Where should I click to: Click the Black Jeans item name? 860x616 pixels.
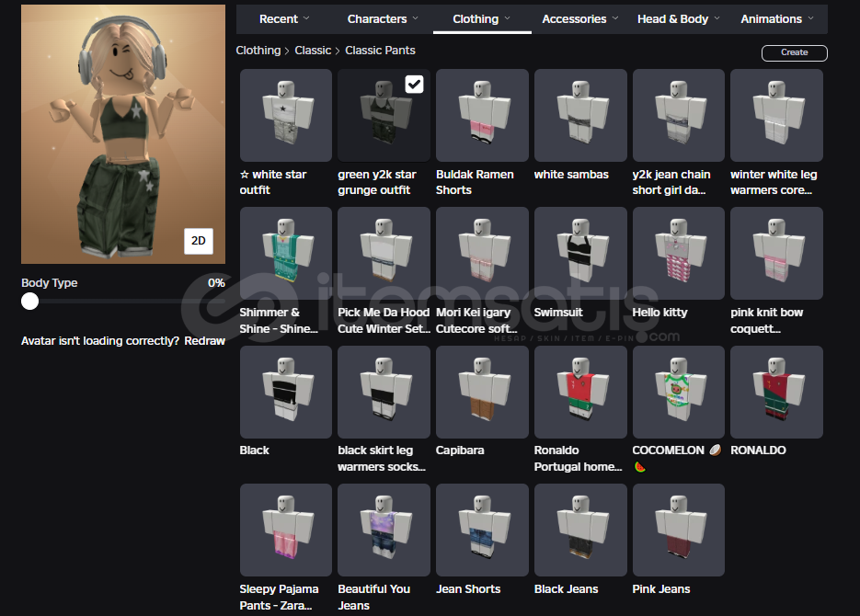coord(566,589)
